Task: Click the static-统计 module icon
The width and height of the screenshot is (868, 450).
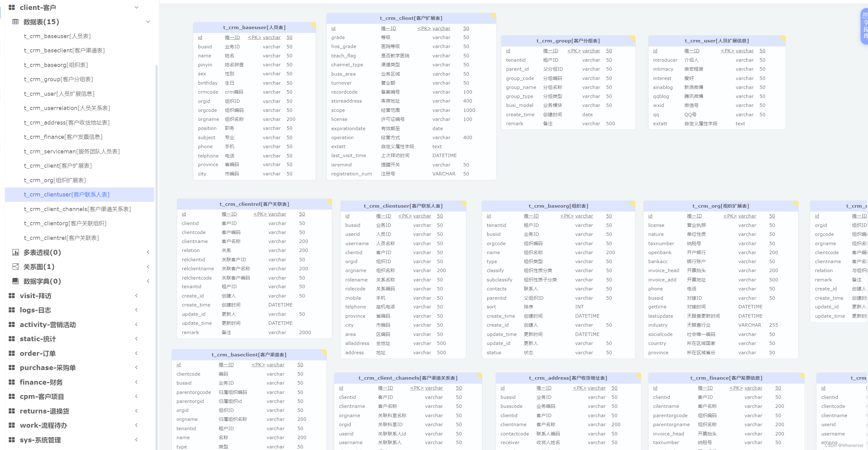Action: pos(11,339)
